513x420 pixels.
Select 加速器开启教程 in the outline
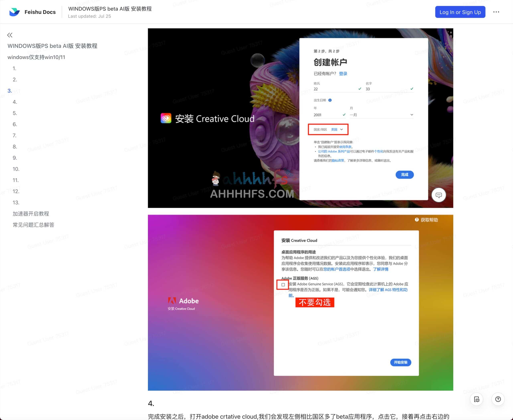pyautogui.click(x=31, y=214)
